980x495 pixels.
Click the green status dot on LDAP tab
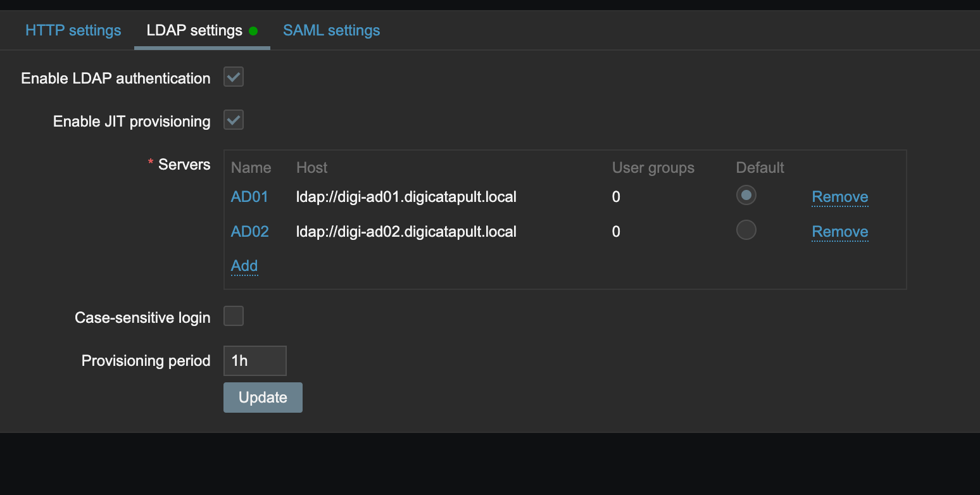click(253, 31)
